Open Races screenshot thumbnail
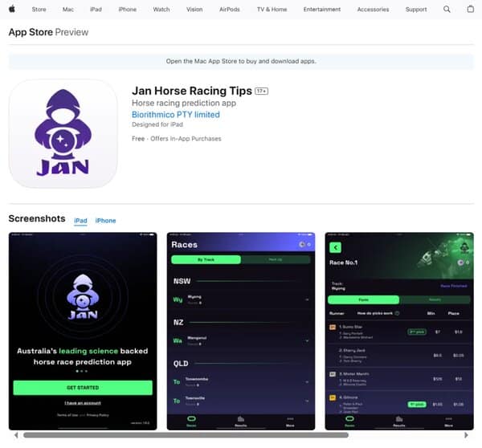This screenshot has height=448, width=482. click(x=241, y=332)
